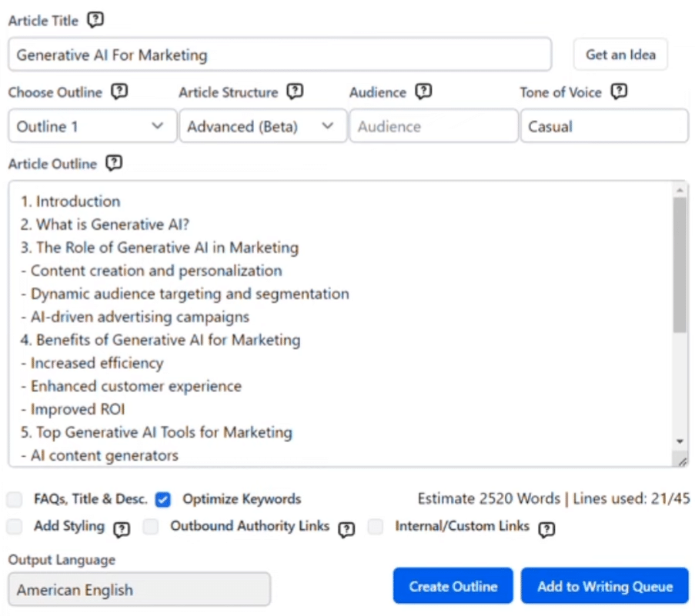Viewport: 695px width, 616px height.
Task: Open the Article Structure help icon
Action: 295,92
